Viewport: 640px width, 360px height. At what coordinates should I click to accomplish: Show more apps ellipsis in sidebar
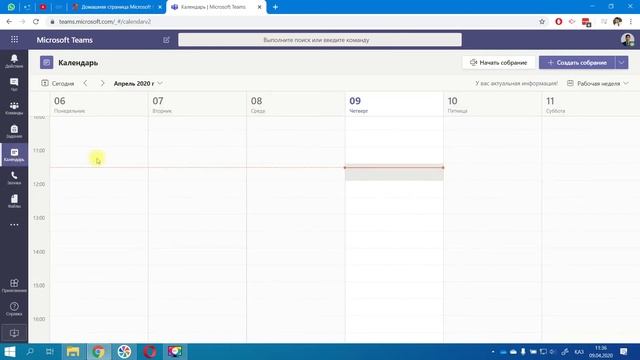click(x=14, y=225)
